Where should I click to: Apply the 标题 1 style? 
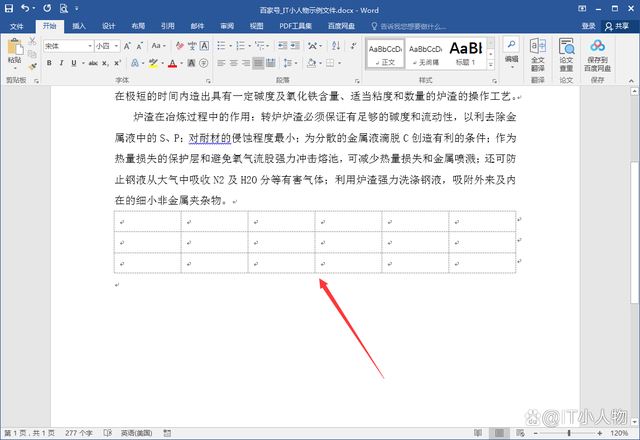pos(466,54)
